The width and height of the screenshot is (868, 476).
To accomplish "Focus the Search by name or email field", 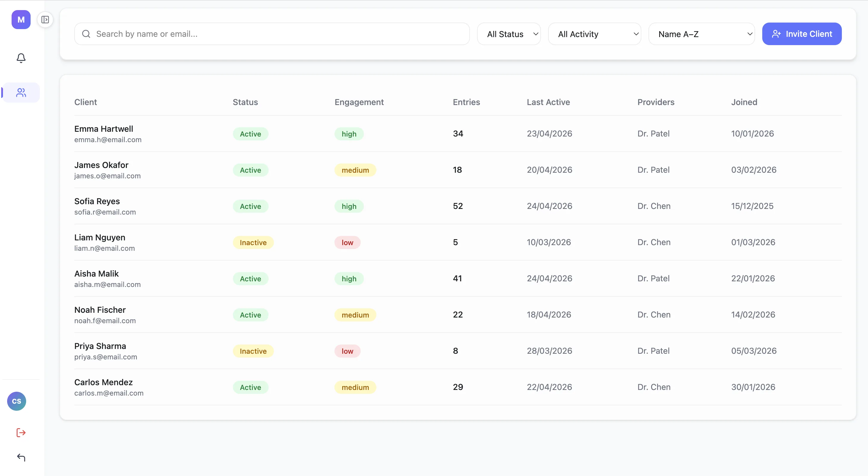I will pyautogui.click(x=272, y=34).
